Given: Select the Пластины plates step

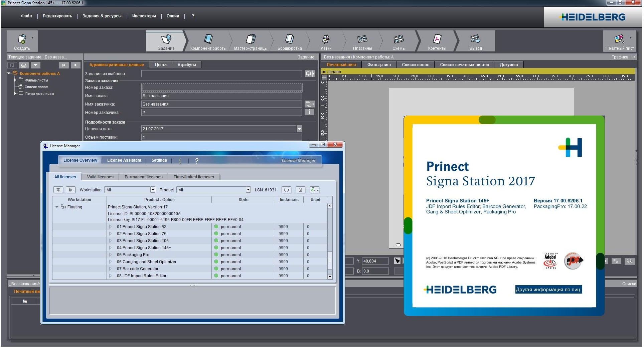Looking at the screenshot, I should tap(362, 41).
